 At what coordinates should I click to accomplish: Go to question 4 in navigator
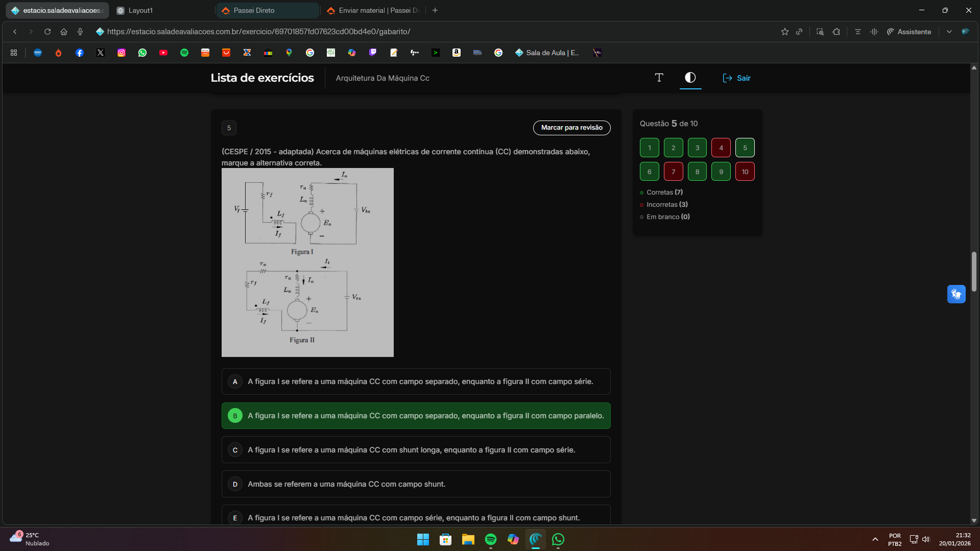[x=721, y=148]
